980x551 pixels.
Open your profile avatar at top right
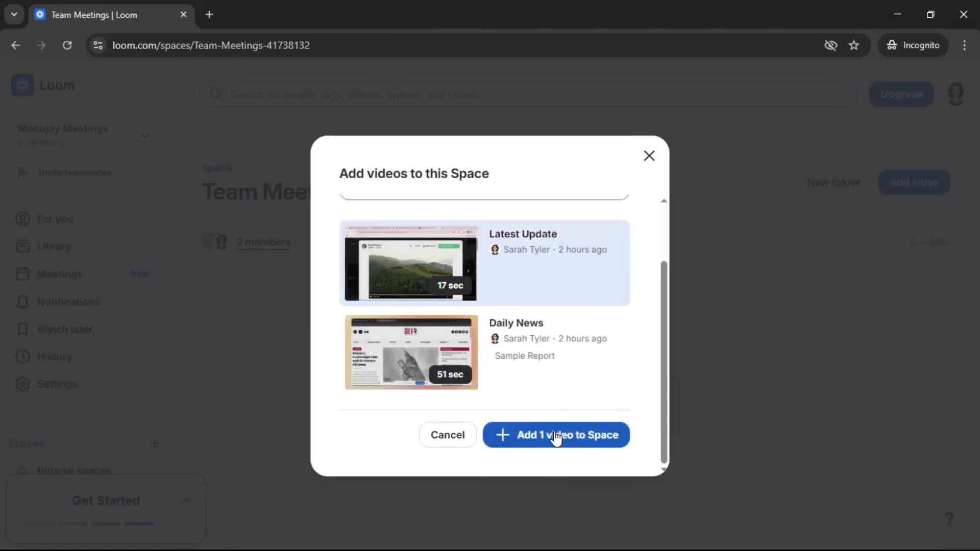tap(956, 94)
